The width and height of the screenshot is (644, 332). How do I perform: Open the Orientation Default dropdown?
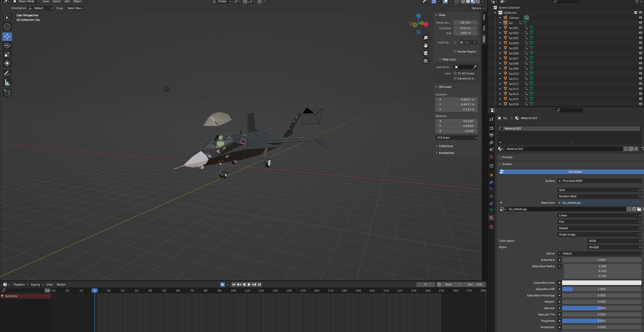[x=40, y=8]
